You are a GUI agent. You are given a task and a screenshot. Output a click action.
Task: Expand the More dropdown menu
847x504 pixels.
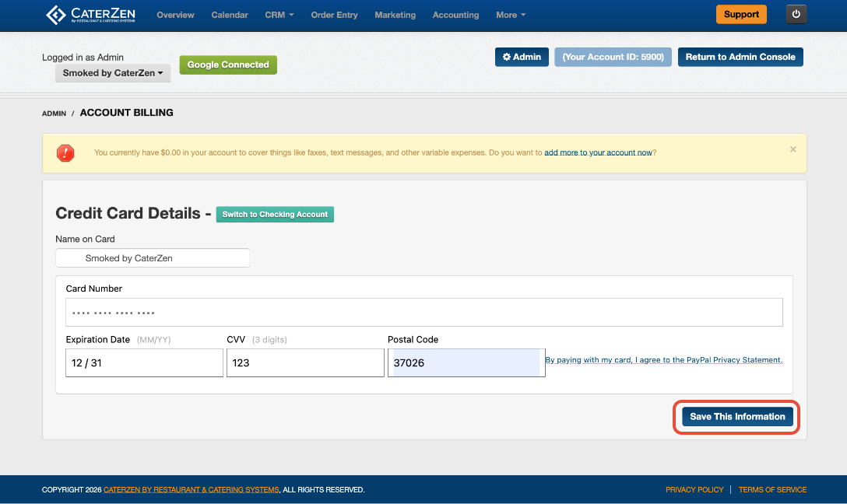pyautogui.click(x=511, y=15)
